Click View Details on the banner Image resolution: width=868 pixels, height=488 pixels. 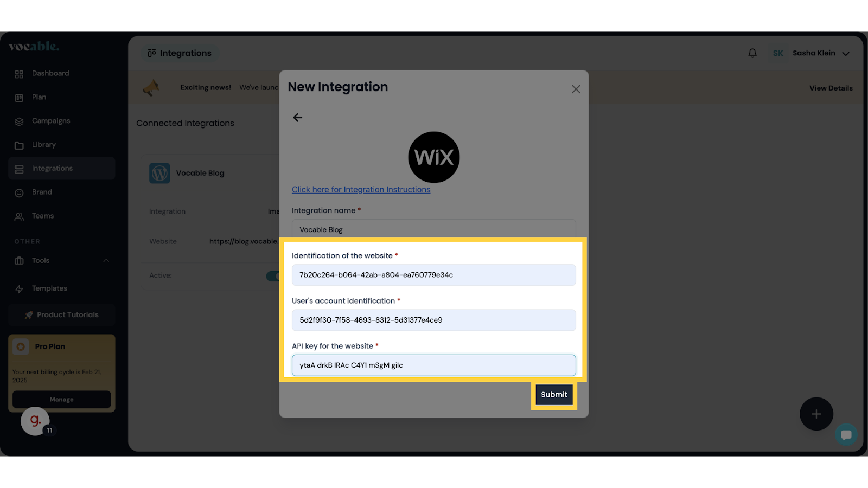pos(831,88)
